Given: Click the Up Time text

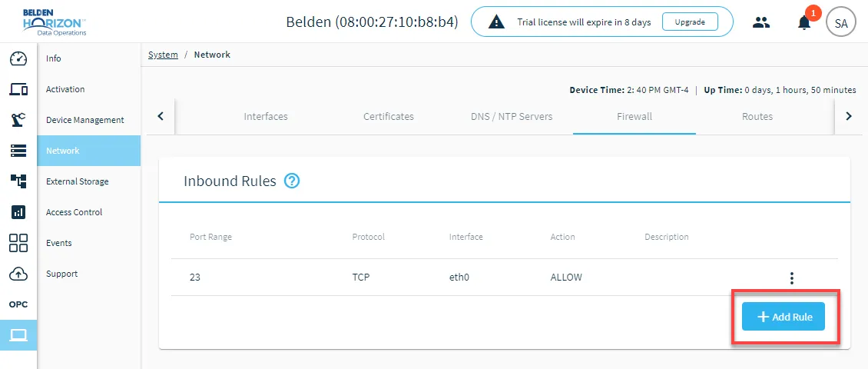Looking at the screenshot, I should point(780,90).
